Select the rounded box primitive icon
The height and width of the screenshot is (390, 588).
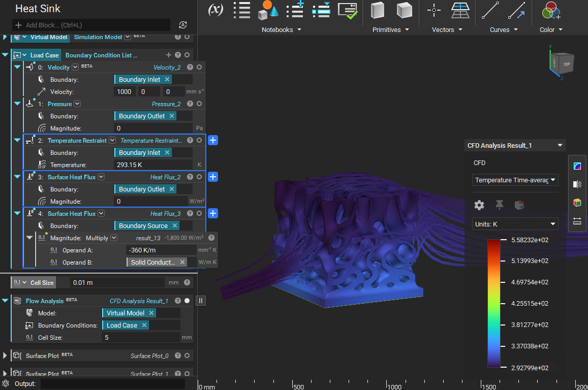tap(404, 10)
